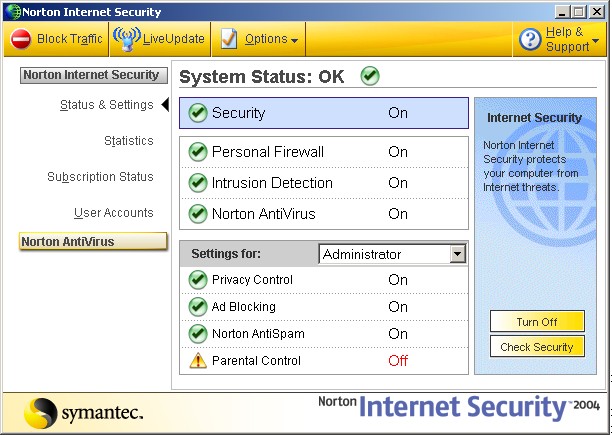Screen dimensions: 612x435
Task: Select the Privacy Control row label
Action: (x=252, y=280)
